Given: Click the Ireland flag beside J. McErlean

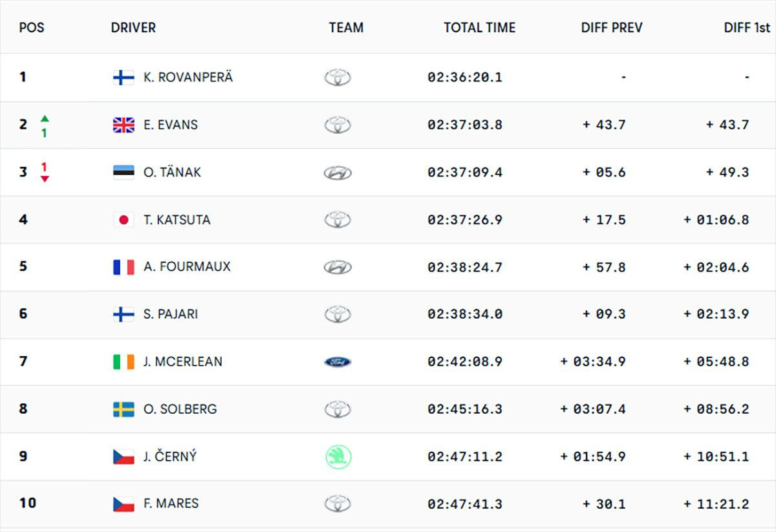Looking at the screenshot, I should point(124,362).
